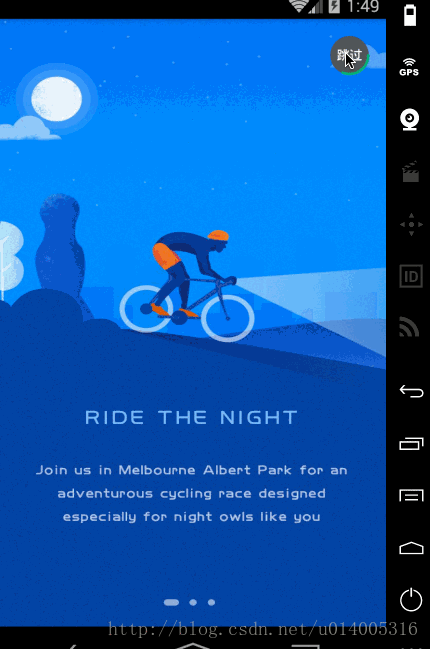Select the second page indicator dot
This screenshot has width=430, height=649.
pos(193,602)
